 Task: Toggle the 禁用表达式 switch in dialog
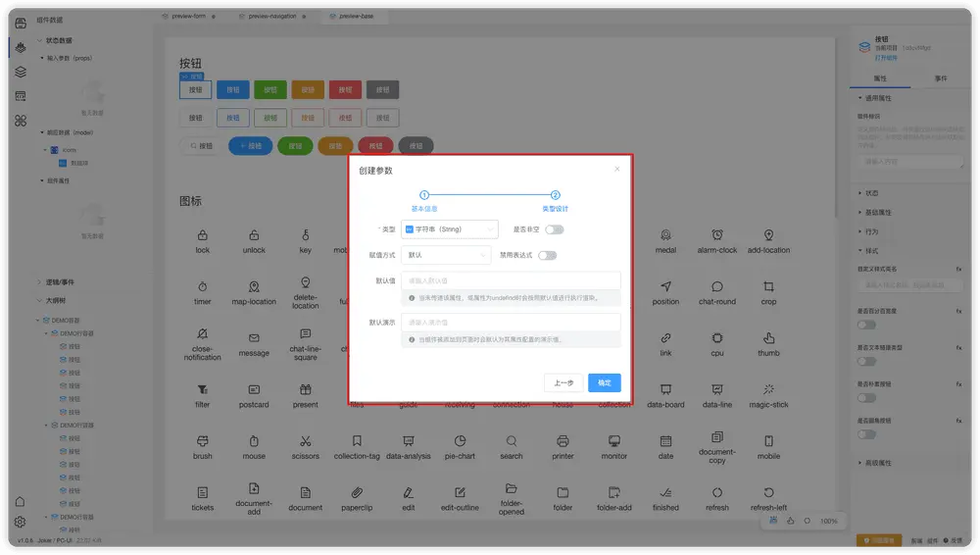[x=548, y=255]
